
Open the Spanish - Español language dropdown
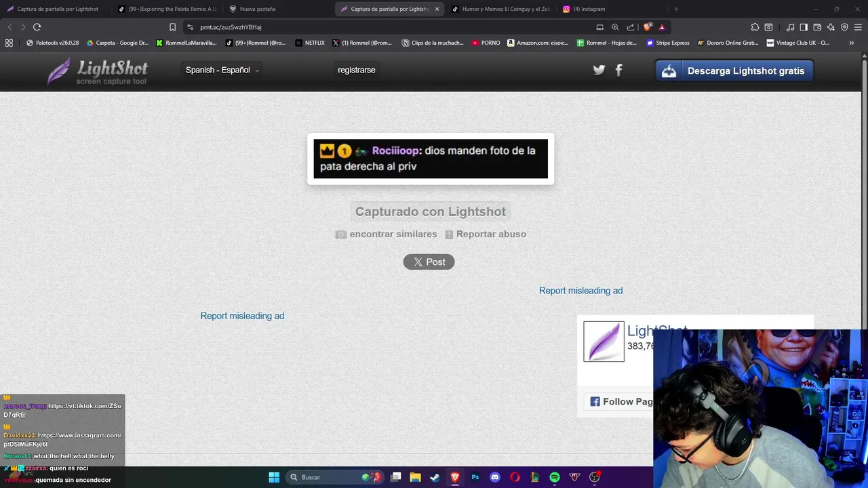pos(222,70)
